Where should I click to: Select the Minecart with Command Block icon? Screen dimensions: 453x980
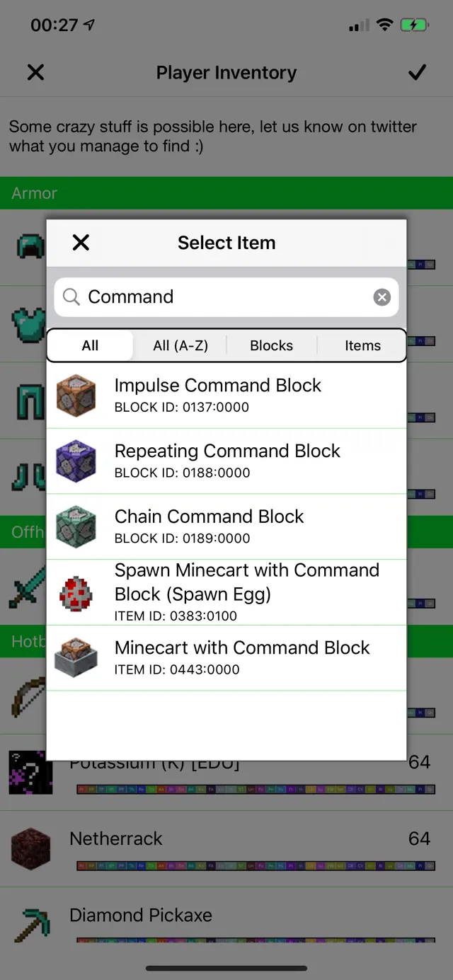pos(76,657)
